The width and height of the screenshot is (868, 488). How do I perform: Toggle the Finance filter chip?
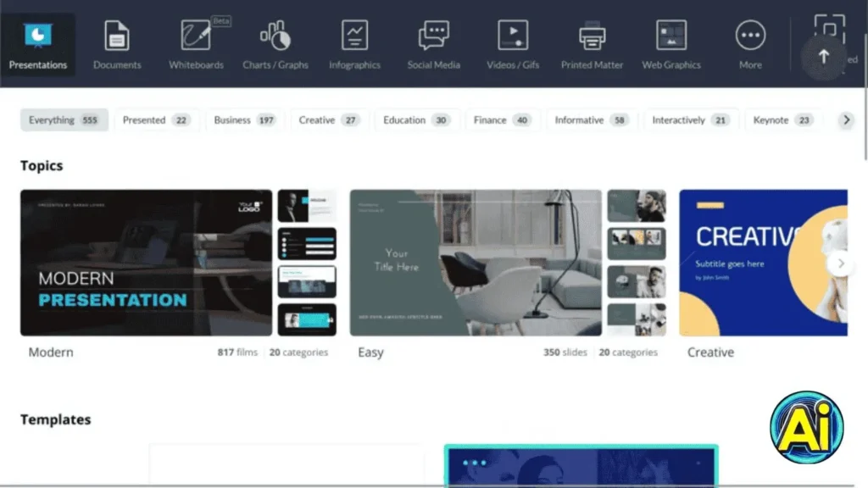point(501,120)
